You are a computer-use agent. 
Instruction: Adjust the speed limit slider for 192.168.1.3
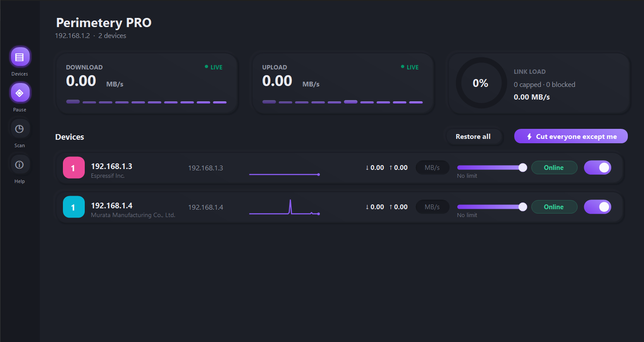click(x=492, y=167)
